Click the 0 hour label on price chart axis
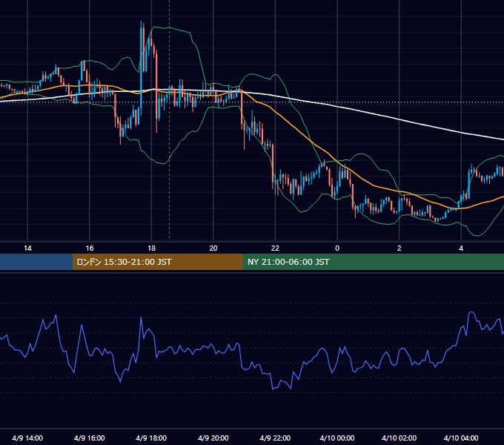This screenshot has height=445, width=504. tap(337, 248)
